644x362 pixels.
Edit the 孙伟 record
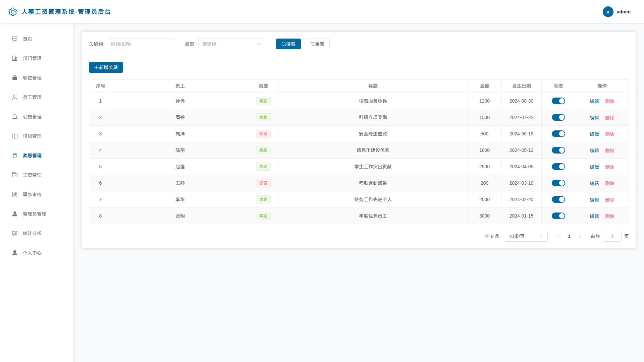(594, 101)
